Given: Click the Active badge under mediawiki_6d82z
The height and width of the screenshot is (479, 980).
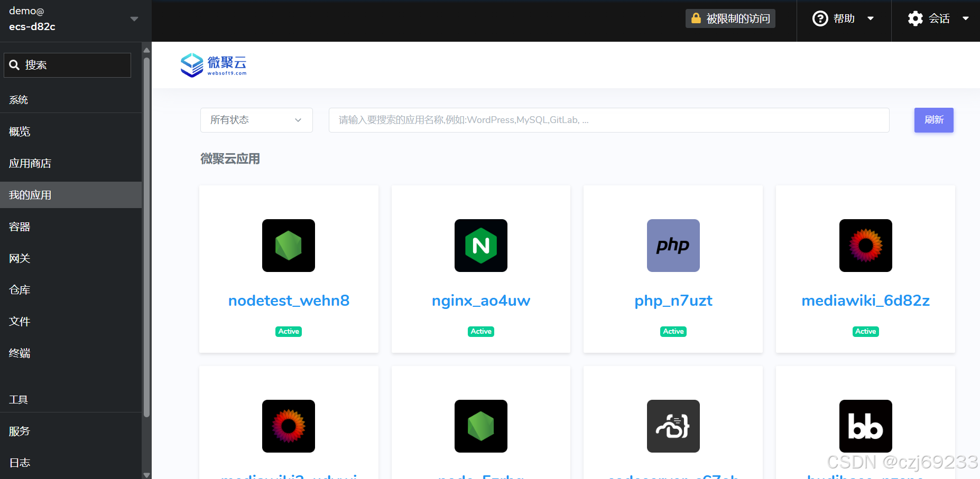Looking at the screenshot, I should click(x=866, y=331).
